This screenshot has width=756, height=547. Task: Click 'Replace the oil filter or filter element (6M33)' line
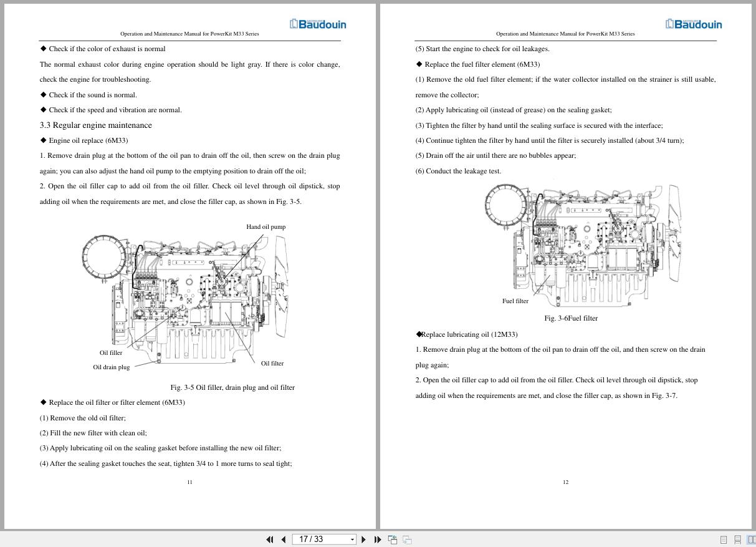point(112,402)
